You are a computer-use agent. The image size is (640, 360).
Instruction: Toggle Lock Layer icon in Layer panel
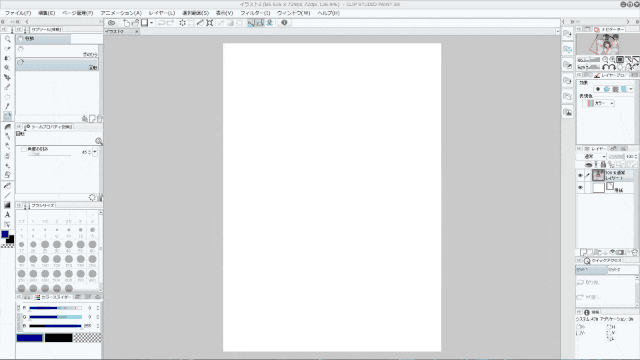(603, 164)
